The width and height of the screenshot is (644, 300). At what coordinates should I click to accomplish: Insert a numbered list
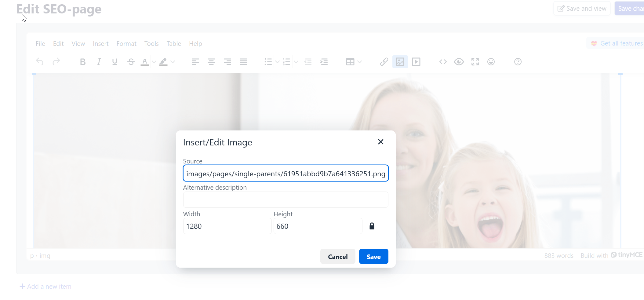pos(286,62)
